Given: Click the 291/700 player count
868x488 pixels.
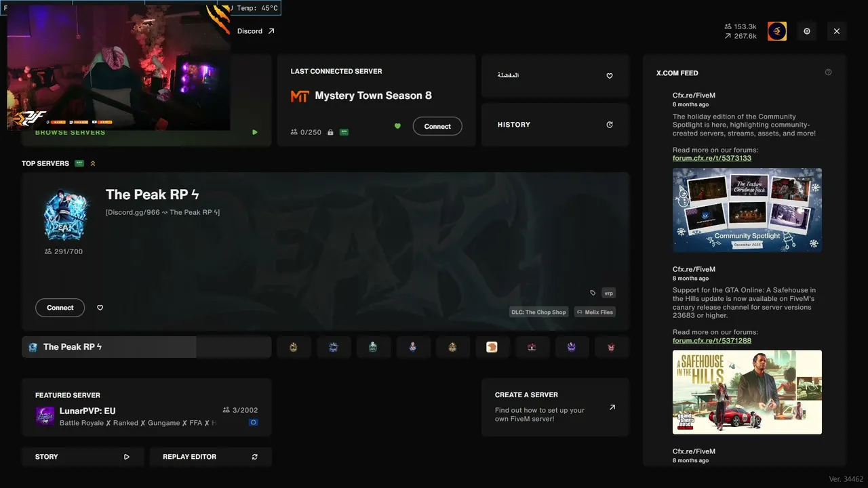Looking at the screenshot, I should (64, 251).
